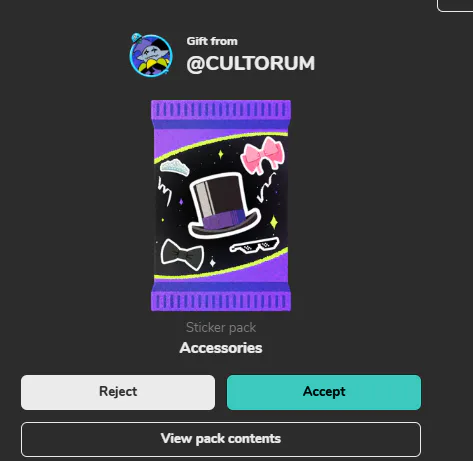Image resolution: width=473 pixels, height=461 pixels.
Task: Accept the Accessories sticker pack gift
Action: point(324,392)
